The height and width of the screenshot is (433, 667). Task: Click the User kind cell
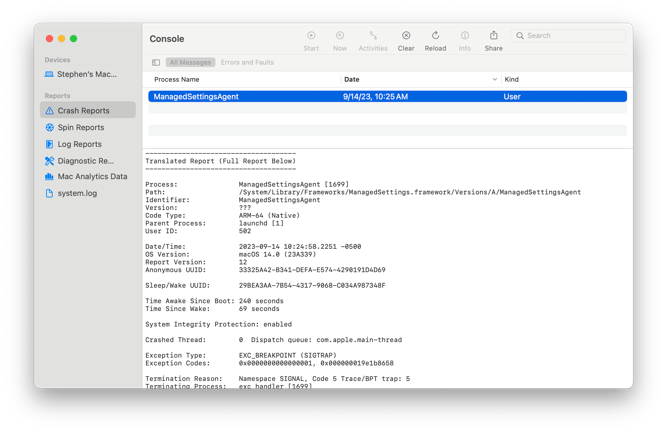pos(512,97)
